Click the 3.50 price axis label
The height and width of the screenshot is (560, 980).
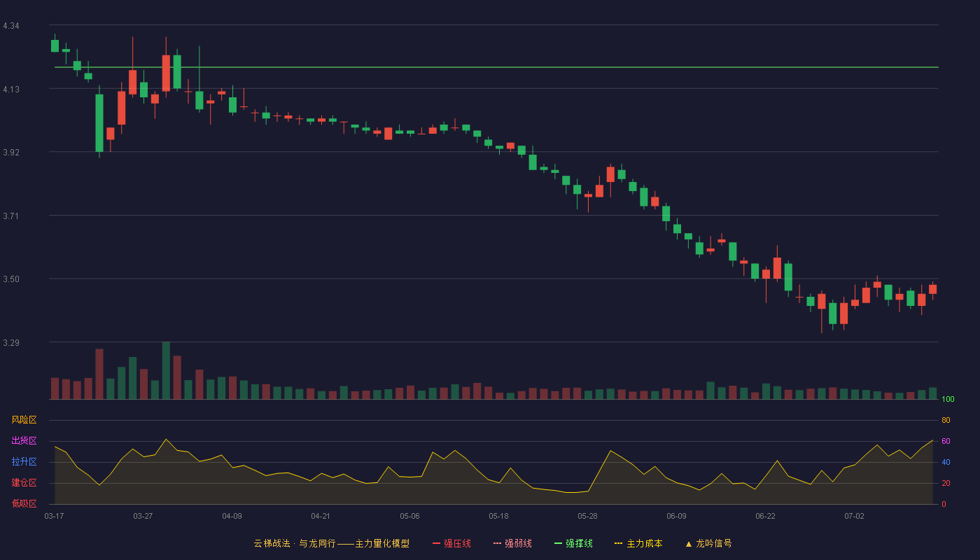tap(11, 279)
